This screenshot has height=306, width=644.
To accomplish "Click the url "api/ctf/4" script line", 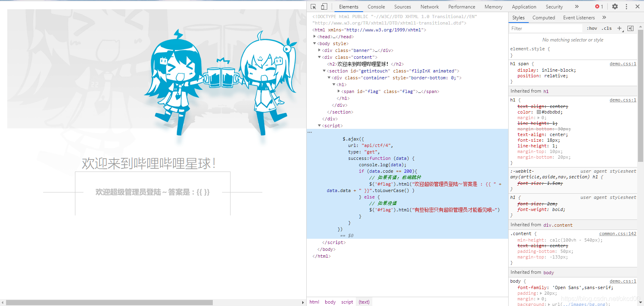I will click(370, 145).
